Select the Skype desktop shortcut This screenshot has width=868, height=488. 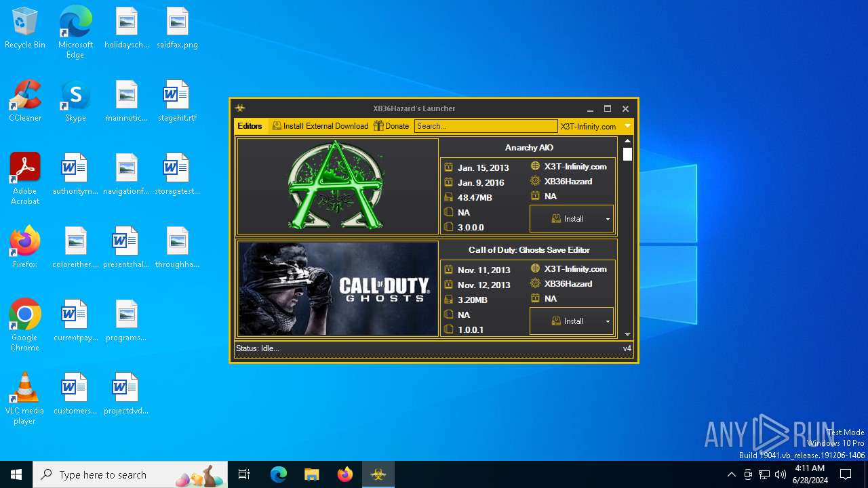[x=75, y=101]
